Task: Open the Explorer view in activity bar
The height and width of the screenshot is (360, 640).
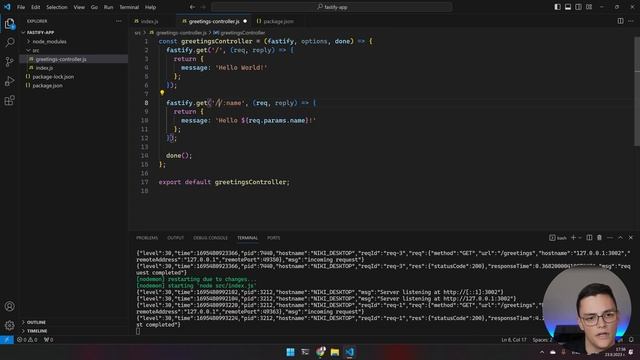Action: (9, 24)
